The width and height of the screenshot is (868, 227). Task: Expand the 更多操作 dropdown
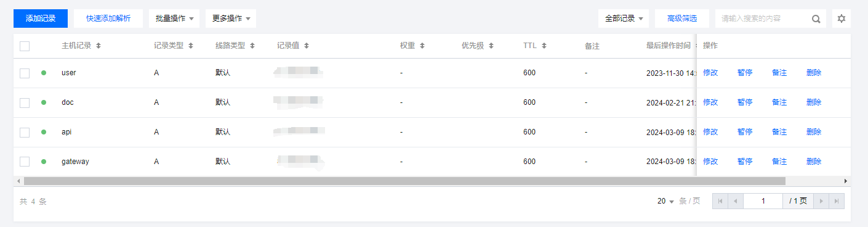pyautogui.click(x=231, y=19)
